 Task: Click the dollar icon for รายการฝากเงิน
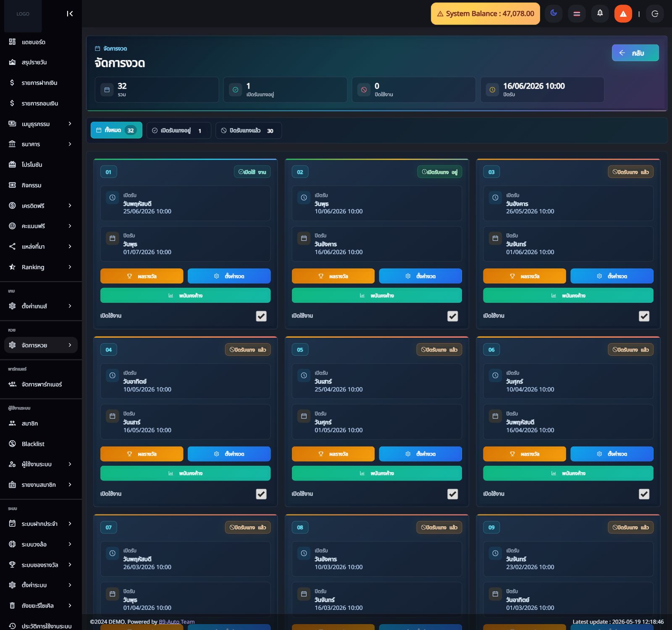tap(12, 83)
